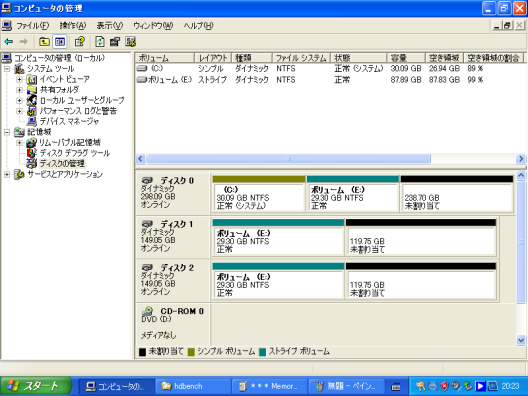The image size is (528, 396).
Task: Click the Up one level folder icon
Action: (x=44, y=42)
